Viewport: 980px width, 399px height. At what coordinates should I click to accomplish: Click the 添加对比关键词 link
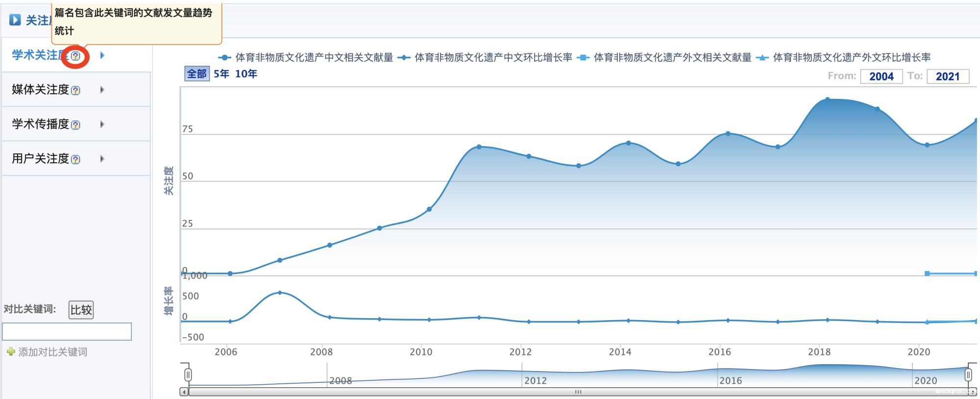(52, 352)
